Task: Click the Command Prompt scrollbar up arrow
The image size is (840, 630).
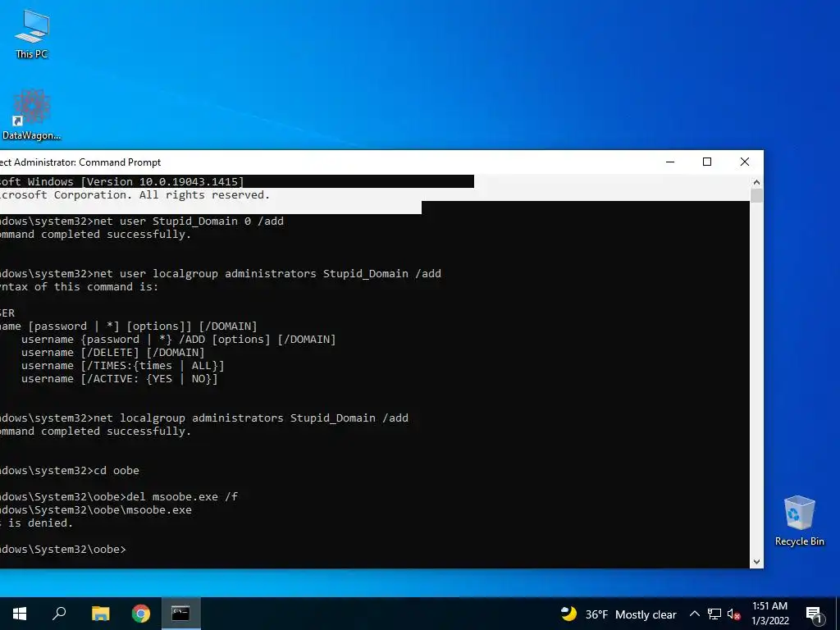Action: (x=756, y=182)
